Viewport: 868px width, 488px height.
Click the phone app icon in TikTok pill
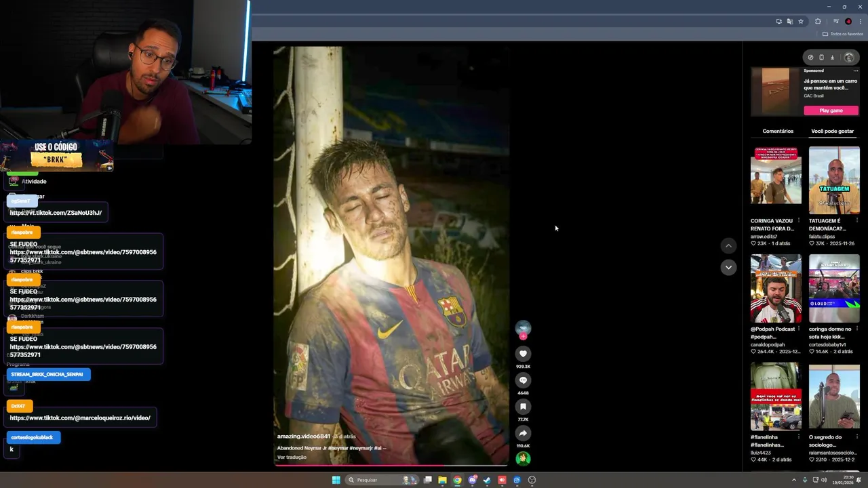[x=821, y=58]
